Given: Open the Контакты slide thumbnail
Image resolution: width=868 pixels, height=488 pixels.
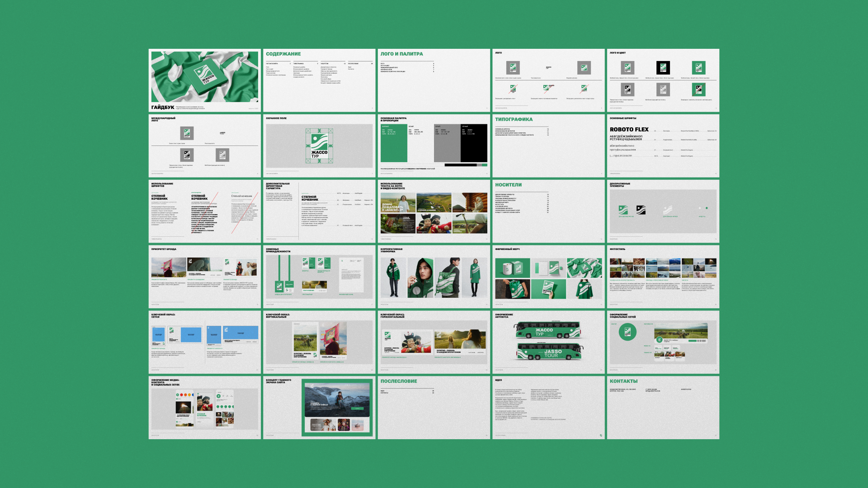Looking at the screenshot, I should tap(663, 407).
